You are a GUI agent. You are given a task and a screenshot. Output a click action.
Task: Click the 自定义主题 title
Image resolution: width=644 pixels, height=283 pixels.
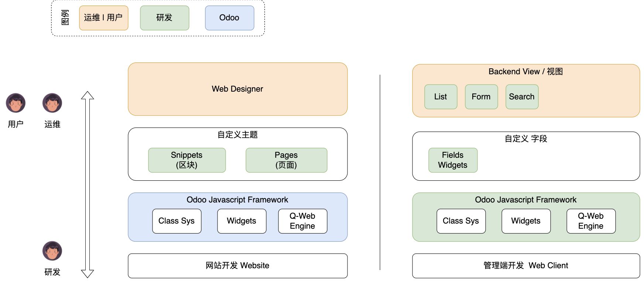(x=237, y=134)
